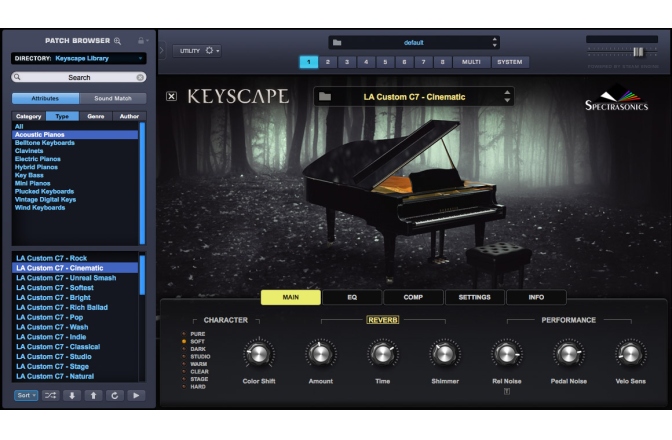Click the Color Shift knob

(x=259, y=353)
